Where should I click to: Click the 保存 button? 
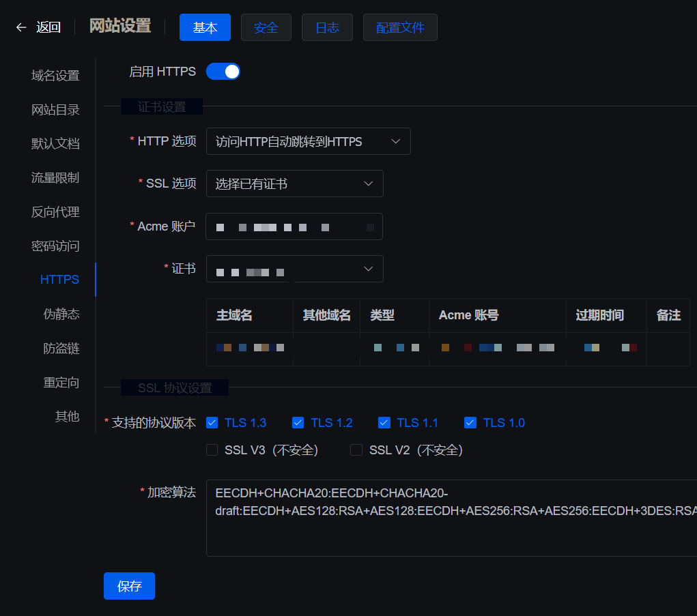[x=129, y=587]
